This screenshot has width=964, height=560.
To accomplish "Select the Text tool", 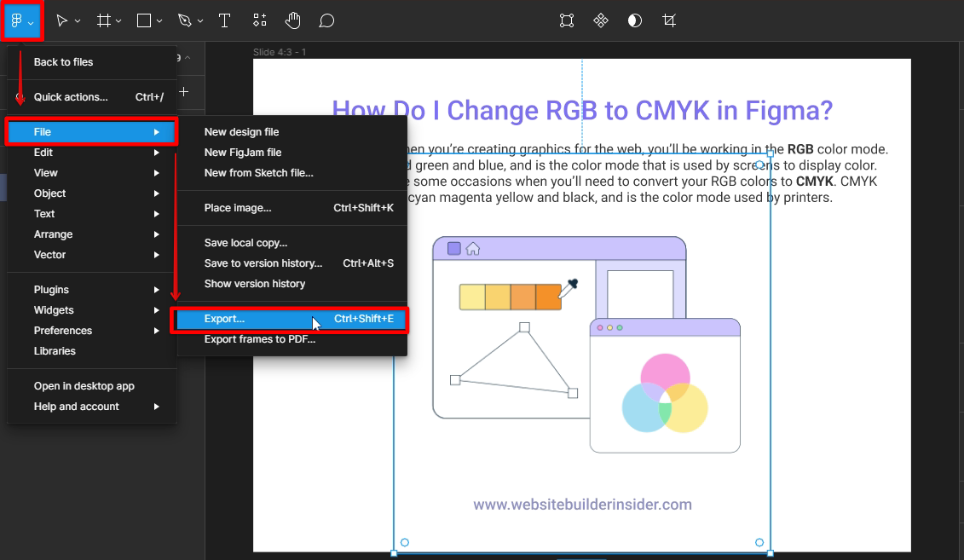I will tap(224, 21).
